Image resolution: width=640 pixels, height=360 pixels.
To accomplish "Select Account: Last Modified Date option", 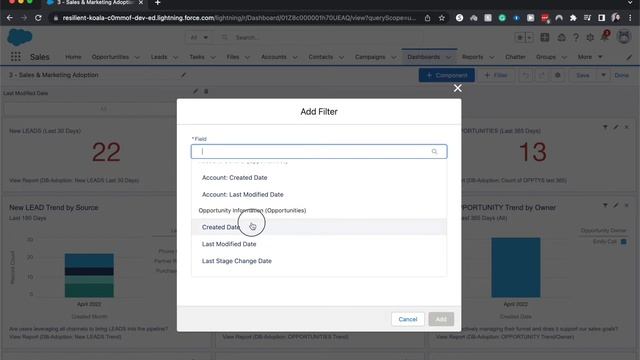I will 242,195.
